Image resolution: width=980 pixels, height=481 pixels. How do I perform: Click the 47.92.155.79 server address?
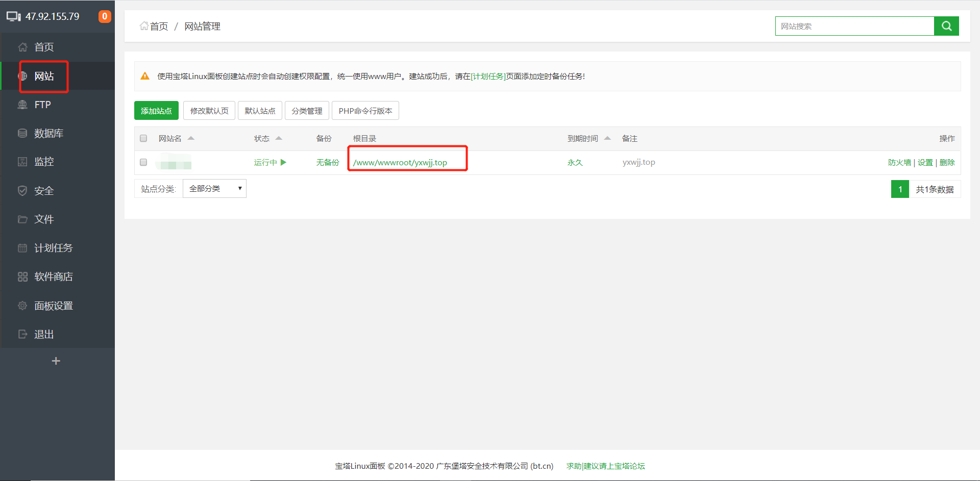click(53, 16)
